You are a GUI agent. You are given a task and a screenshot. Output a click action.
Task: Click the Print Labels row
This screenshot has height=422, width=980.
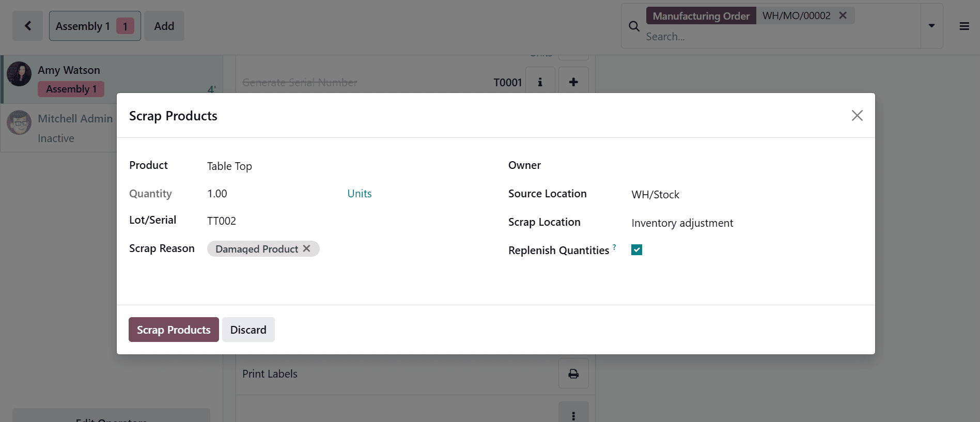415,373
